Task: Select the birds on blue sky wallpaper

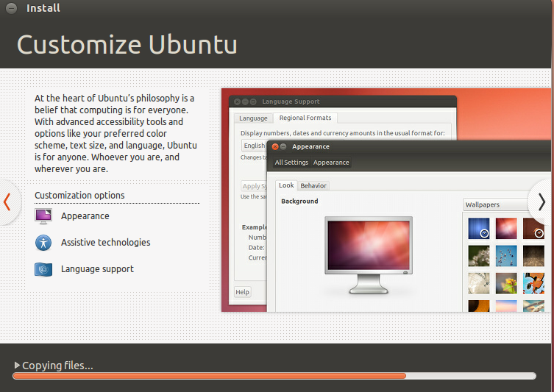Action: click(x=506, y=256)
